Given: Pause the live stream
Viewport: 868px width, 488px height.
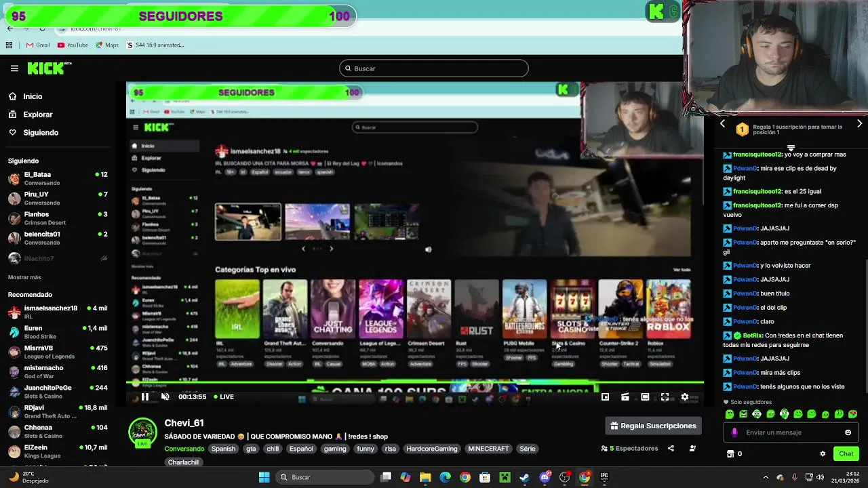Looking at the screenshot, I should point(144,397).
